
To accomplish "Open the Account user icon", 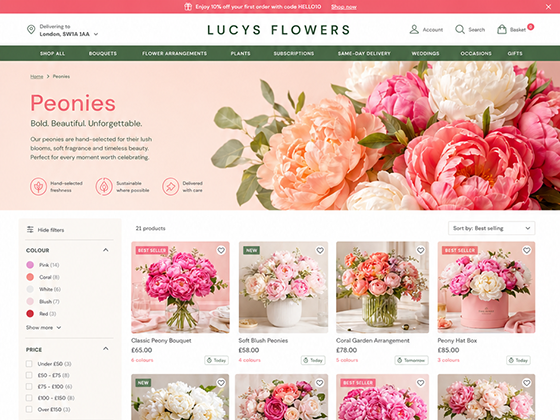I will [414, 29].
